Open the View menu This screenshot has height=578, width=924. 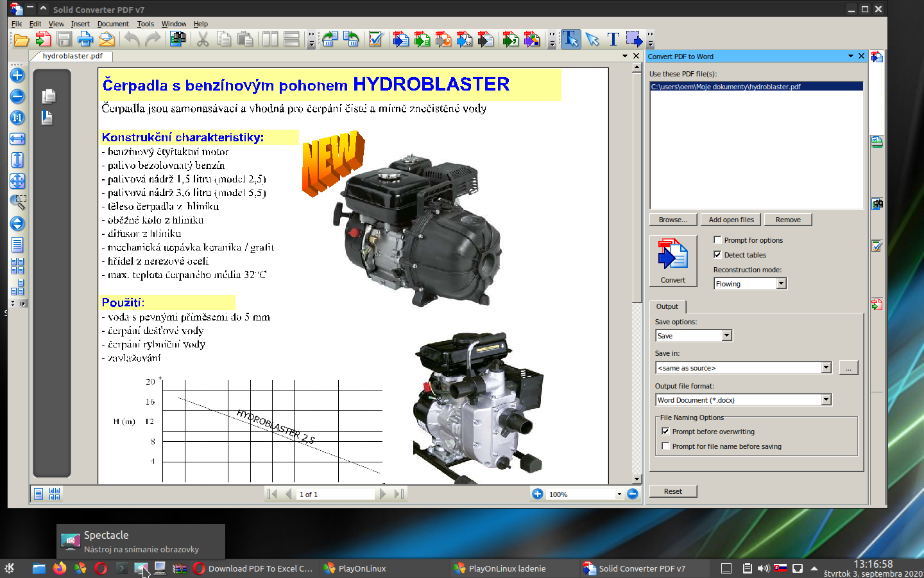click(x=56, y=24)
